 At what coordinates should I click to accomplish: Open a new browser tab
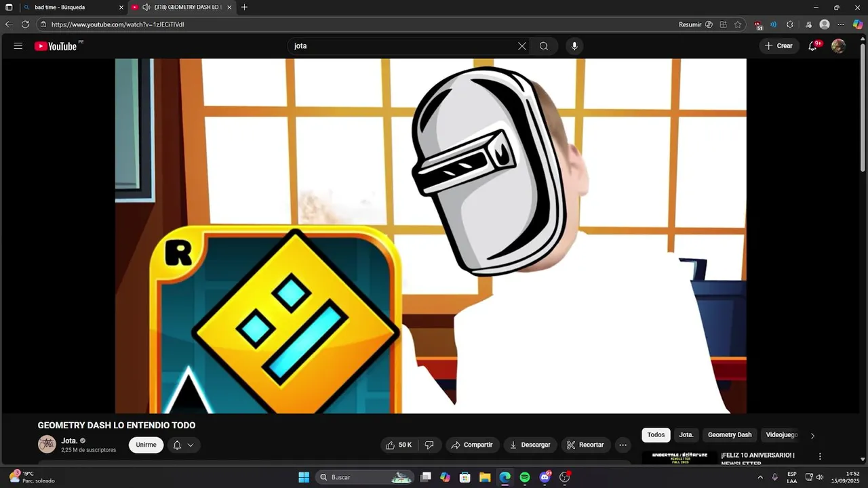[x=244, y=7]
